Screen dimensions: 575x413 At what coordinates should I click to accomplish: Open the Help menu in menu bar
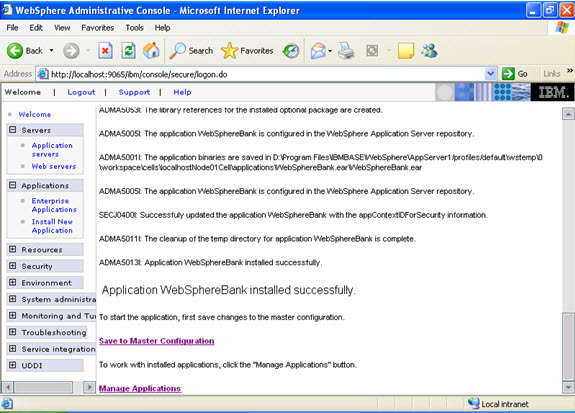(162, 28)
